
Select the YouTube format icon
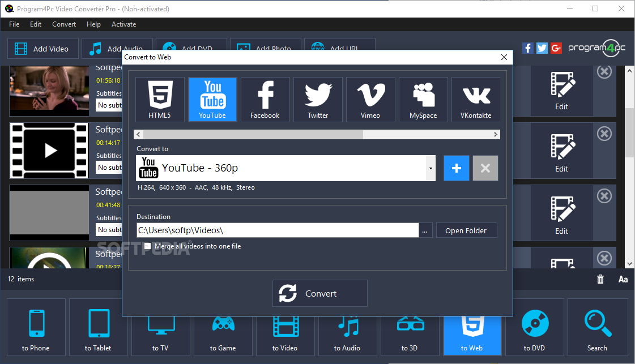point(212,100)
